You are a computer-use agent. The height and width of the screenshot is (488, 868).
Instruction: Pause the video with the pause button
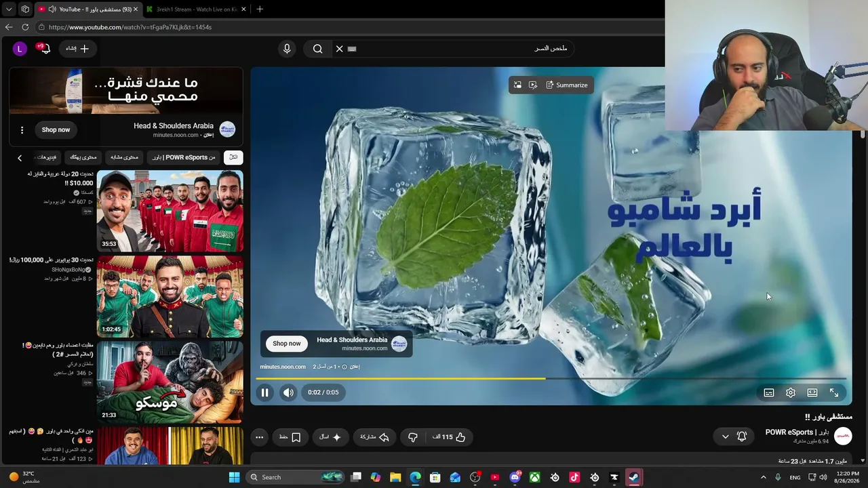(265, 392)
